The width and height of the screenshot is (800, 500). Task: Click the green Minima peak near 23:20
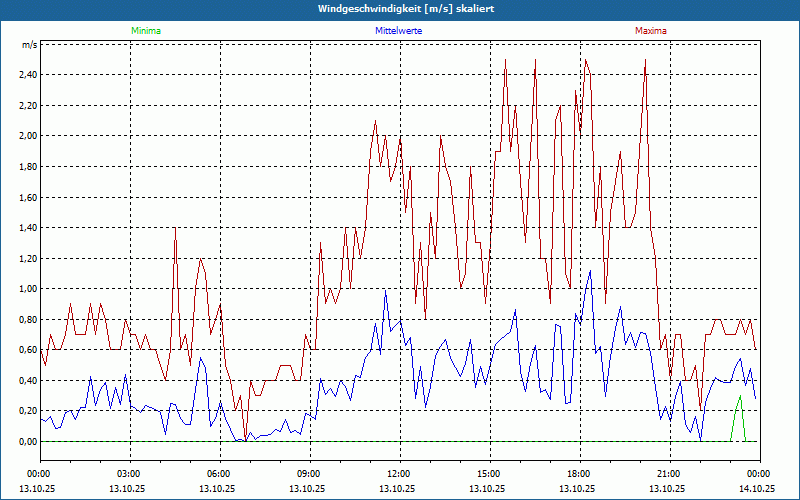coord(740,396)
